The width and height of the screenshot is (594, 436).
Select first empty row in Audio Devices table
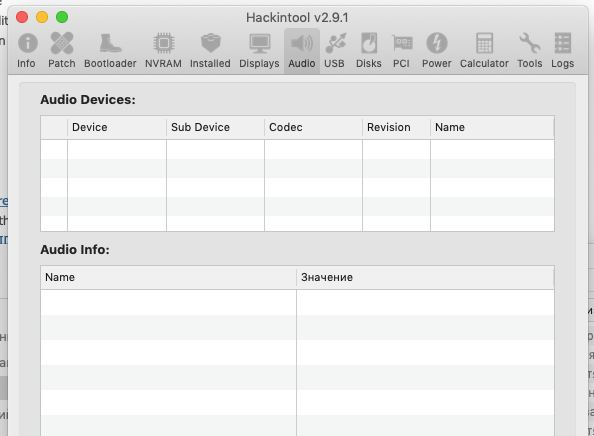click(297, 150)
